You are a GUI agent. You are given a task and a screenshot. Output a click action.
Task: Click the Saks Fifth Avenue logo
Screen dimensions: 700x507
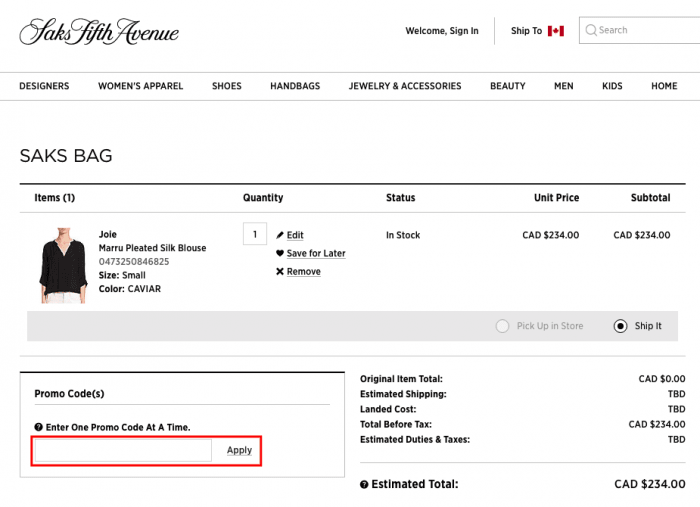[x=99, y=32]
